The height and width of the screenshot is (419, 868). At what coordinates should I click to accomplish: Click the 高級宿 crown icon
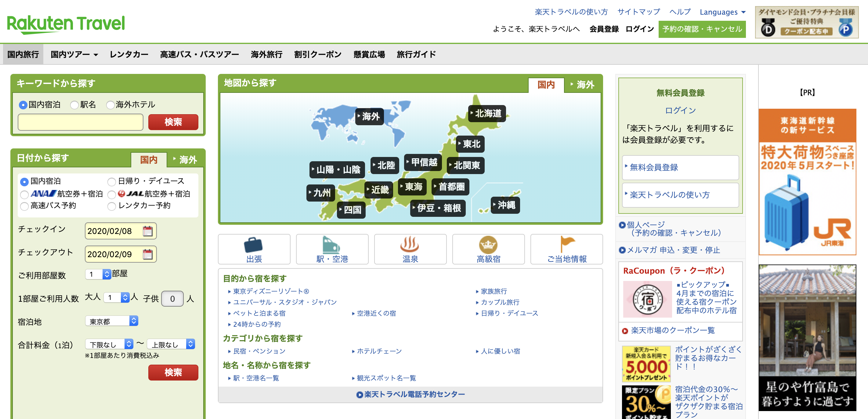488,245
